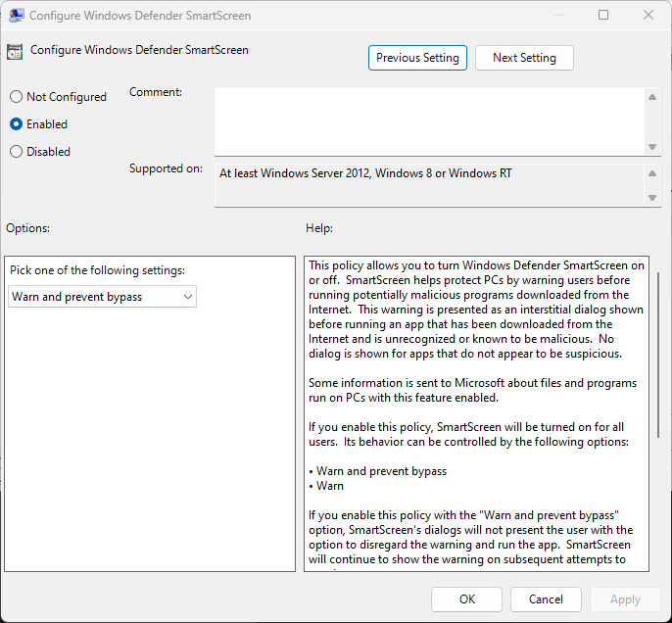
Task: Click the 'Options:' label
Action: pos(27,228)
